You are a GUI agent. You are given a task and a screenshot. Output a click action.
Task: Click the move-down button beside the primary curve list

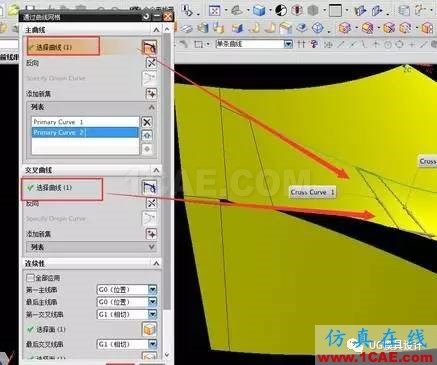coord(147,149)
